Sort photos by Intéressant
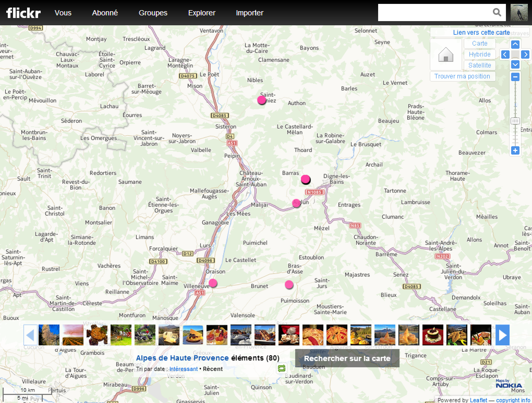Screen dimensions: 532x403 tap(183, 369)
